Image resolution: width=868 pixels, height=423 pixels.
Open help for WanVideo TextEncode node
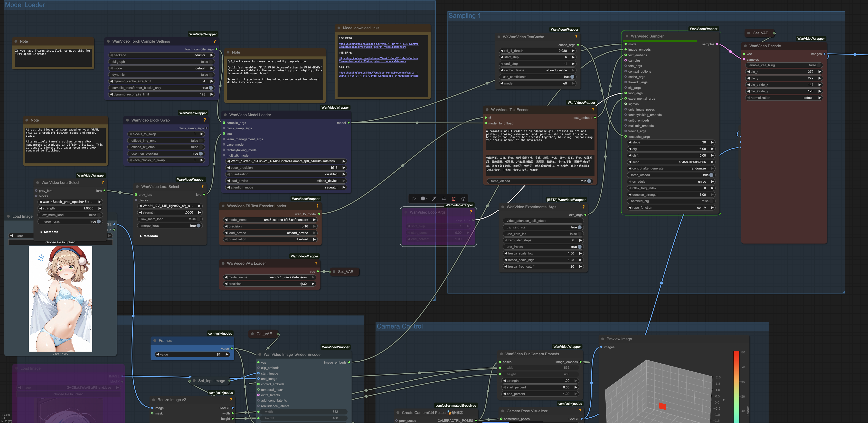(593, 110)
